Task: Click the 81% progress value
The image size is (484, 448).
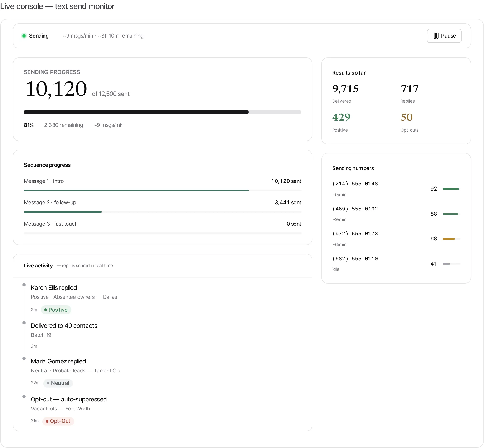Action: tap(29, 125)
